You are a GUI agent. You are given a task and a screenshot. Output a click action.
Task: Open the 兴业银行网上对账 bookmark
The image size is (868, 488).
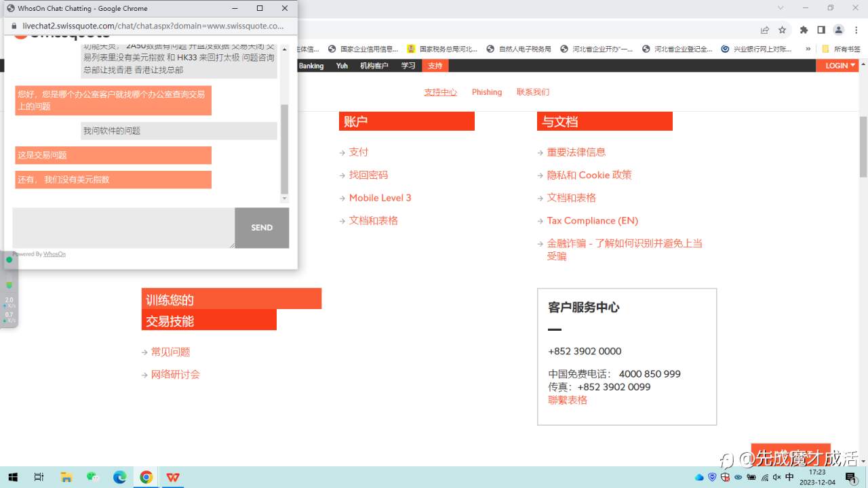[756, 49]
